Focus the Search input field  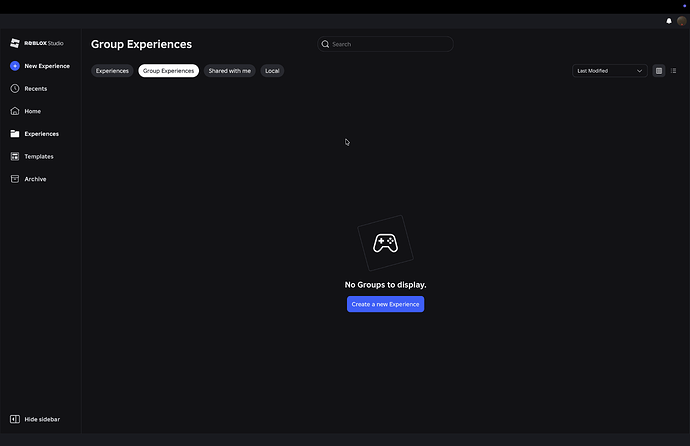click(x=385, y=44)
